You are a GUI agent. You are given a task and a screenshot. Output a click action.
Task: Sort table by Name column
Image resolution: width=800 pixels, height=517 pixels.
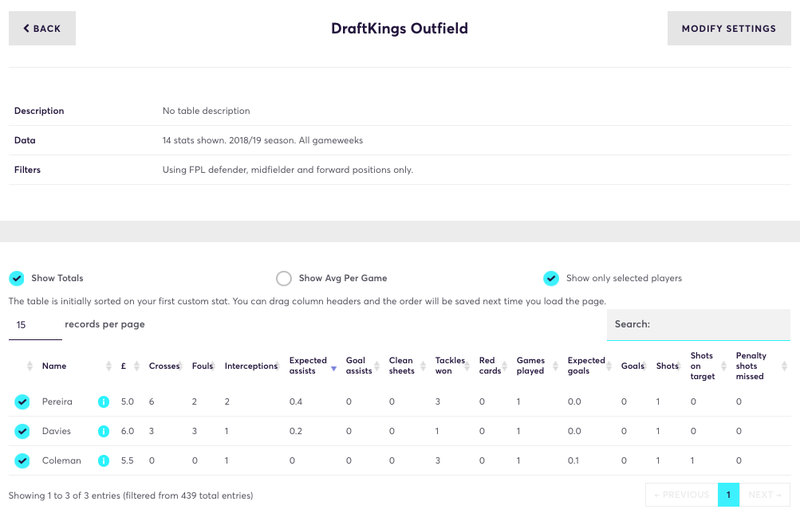(x=54, y=366)
